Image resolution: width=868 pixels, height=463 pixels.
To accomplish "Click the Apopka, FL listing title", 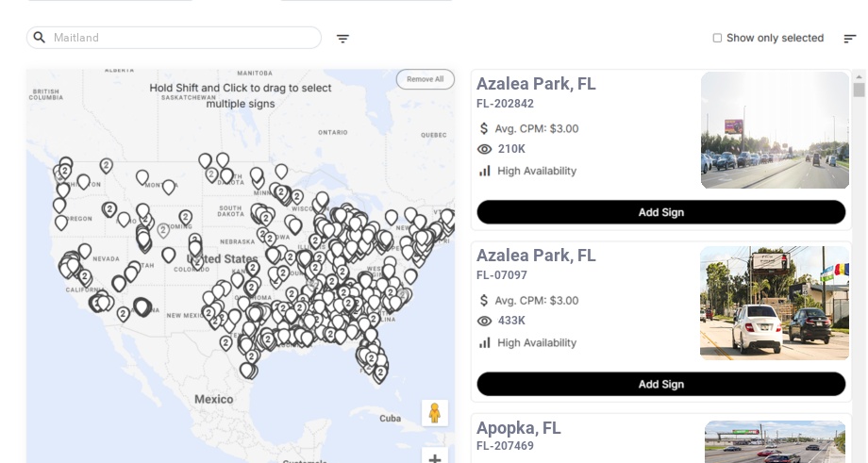I will (x=518, y=428).
